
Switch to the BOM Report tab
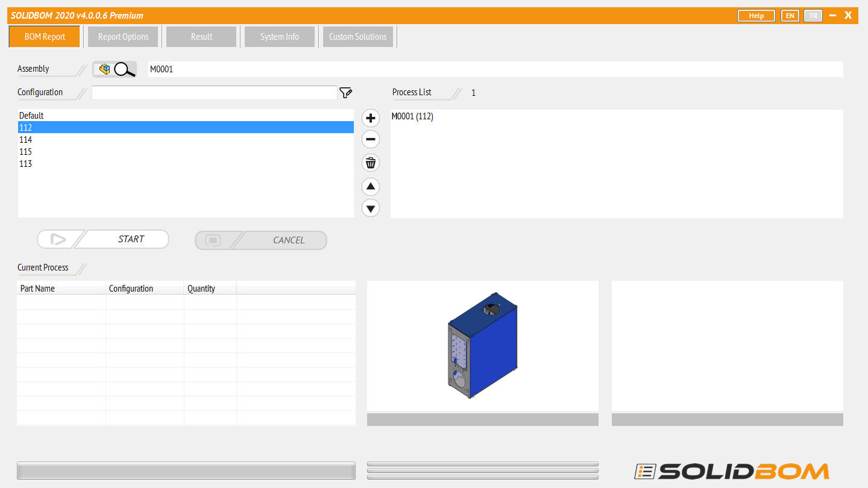click(45, 37)
